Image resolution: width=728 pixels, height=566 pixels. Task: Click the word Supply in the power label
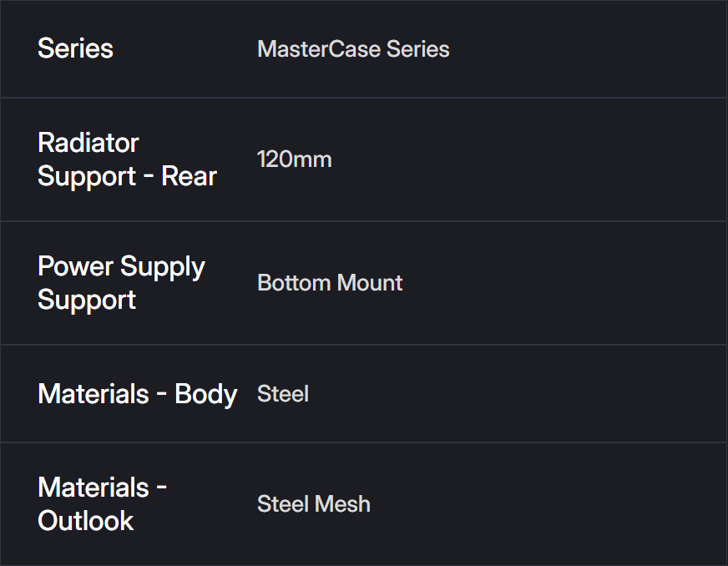[x=162, y=267]
